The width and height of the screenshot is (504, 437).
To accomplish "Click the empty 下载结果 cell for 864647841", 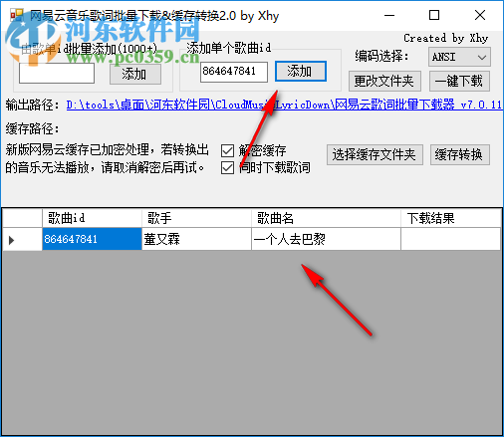I will click(x=451, y=239).
